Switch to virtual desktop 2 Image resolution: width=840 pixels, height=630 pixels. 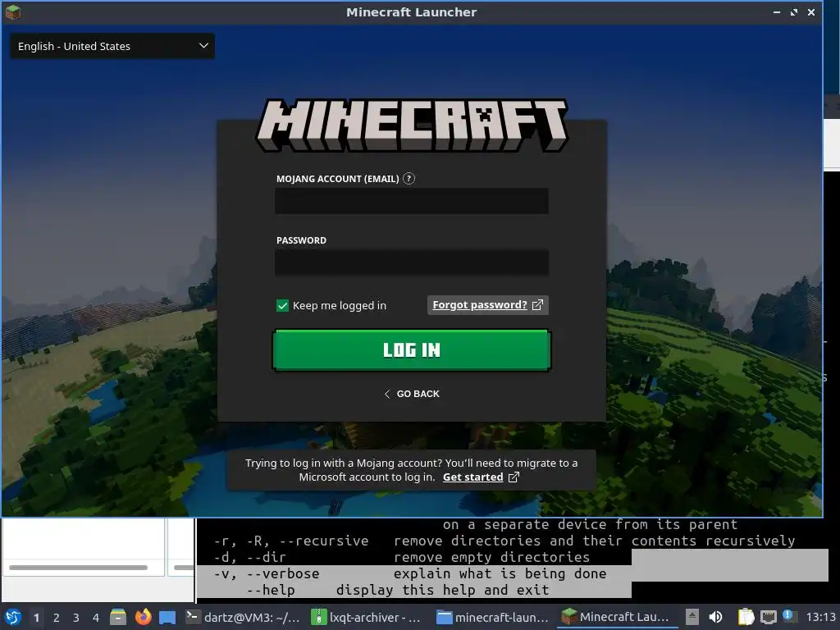[x=57, y=618]
